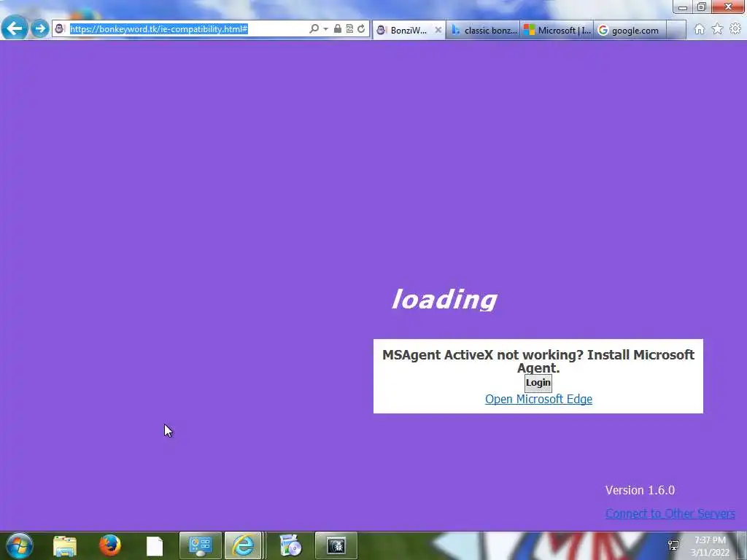
Task: Switch to the classic bonz... tab
Action: click(x=484, y=30)
